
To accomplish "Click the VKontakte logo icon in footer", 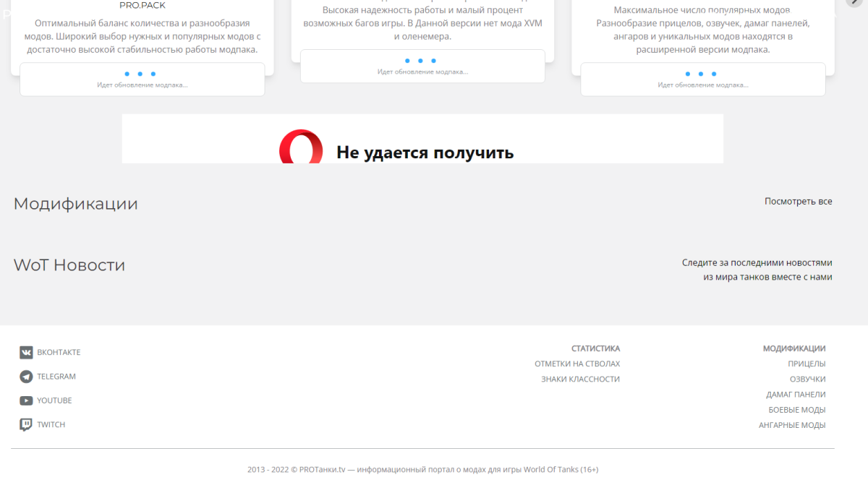I will (x=26, y=353).
